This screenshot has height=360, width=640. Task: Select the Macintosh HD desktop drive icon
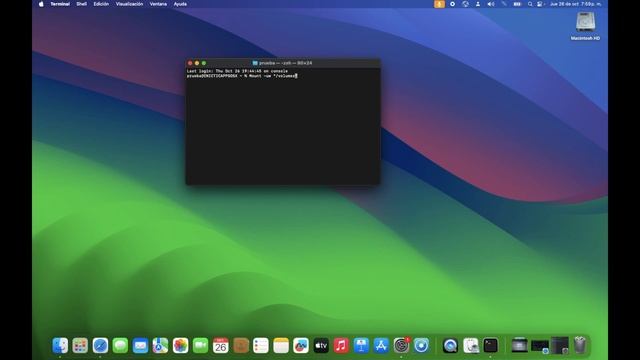tap(585, 26)
